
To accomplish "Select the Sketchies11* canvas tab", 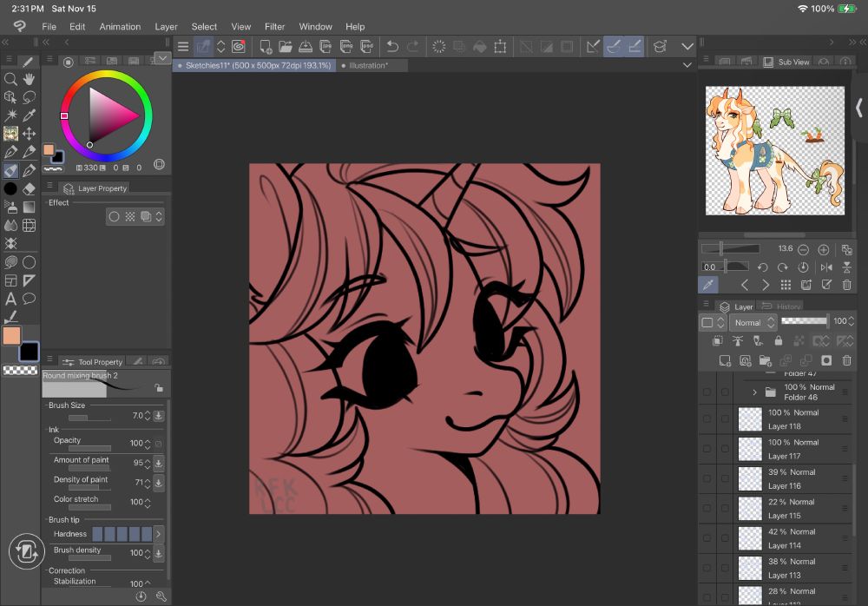I will [x=254, y=65].
